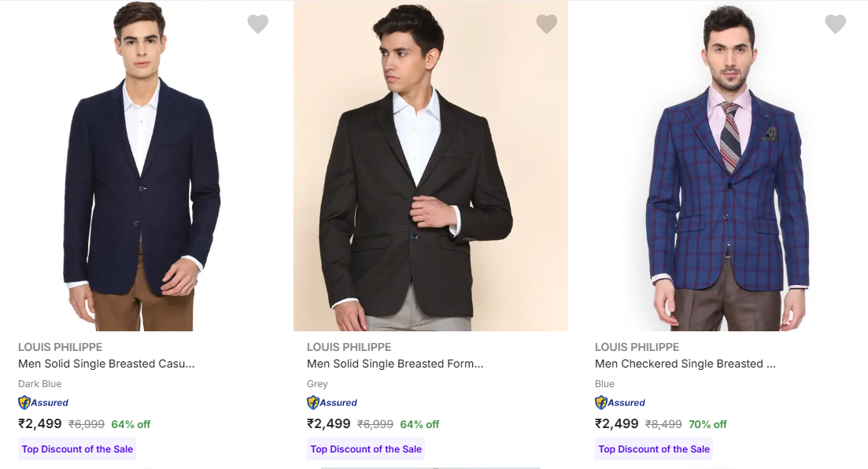Add dark blue blazer to wishlist
Screen dimensions: 868x469
[258, 24]
